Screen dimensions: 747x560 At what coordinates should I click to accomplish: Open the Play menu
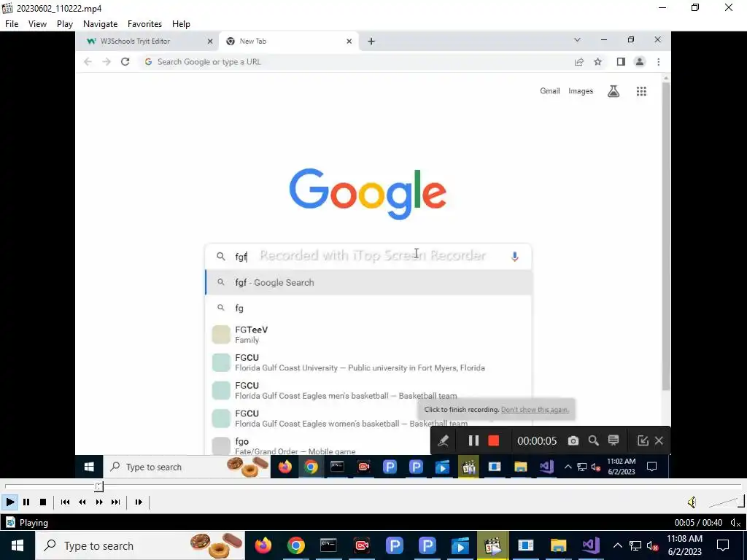click(x=65, y=24)
